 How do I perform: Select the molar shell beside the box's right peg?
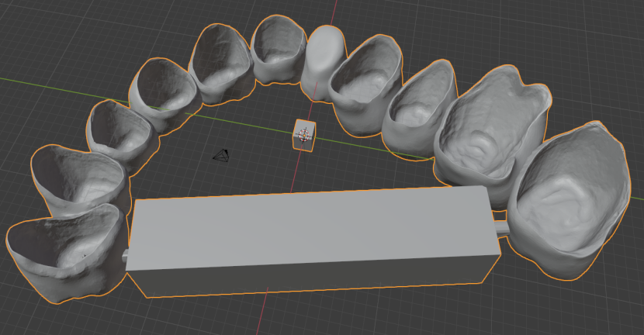pyautogui.click(x=569, y=201)
